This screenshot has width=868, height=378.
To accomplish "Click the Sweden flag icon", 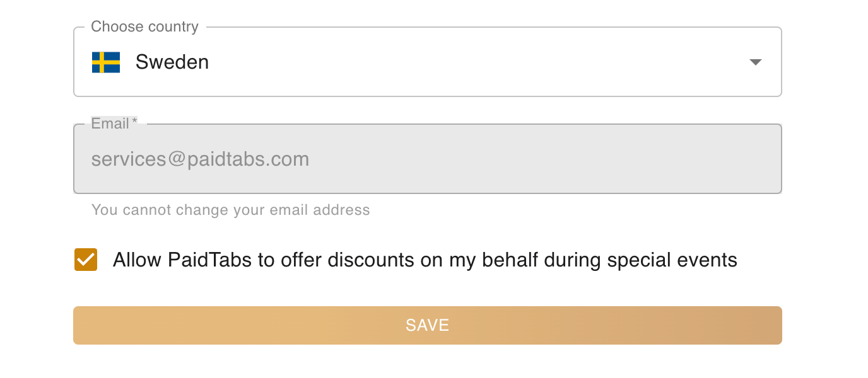I will click(x=106, y=62).
